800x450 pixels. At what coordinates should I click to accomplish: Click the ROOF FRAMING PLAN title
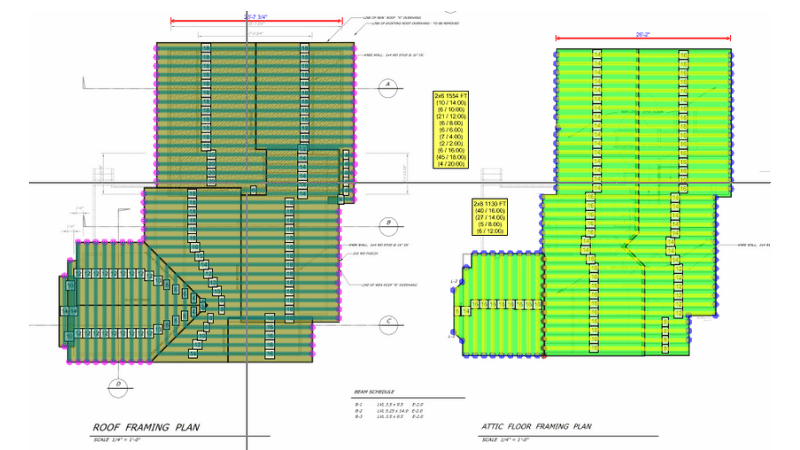click(x=146, y=427)
